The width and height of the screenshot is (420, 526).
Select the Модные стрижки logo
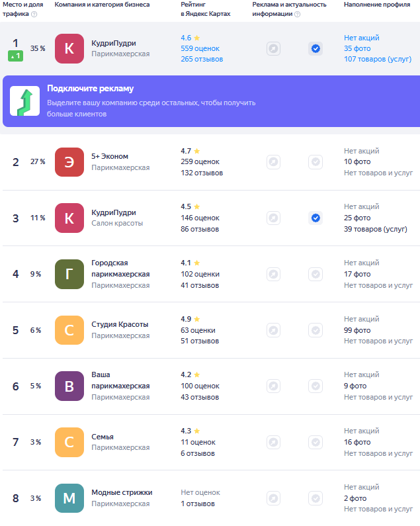point(69,498)
